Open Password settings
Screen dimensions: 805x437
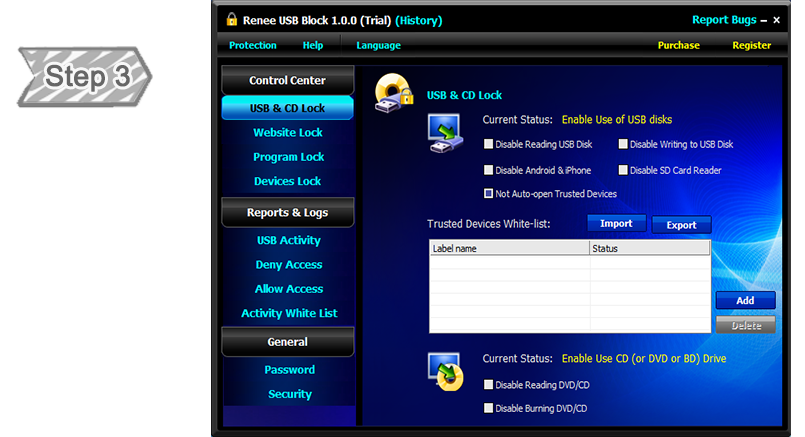pos(290,370)
